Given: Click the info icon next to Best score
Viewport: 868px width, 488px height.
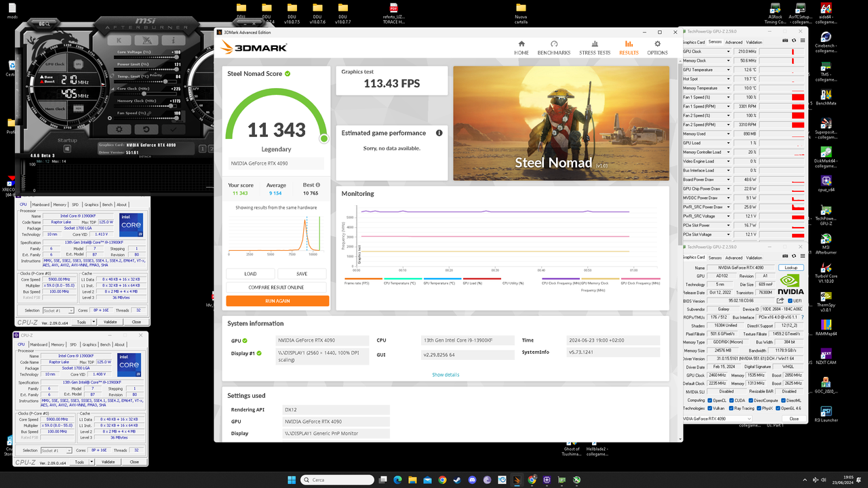Looking at the screenshot, I should pos(318,184).
